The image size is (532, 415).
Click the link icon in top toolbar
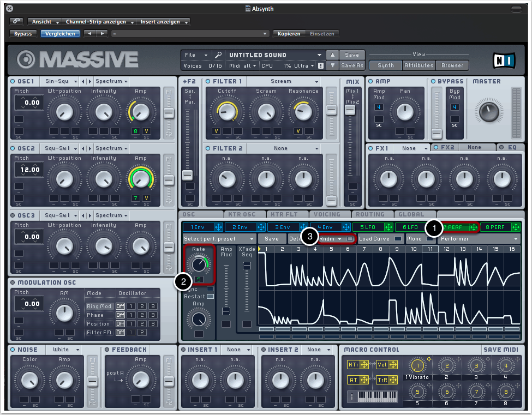point(16,21)
